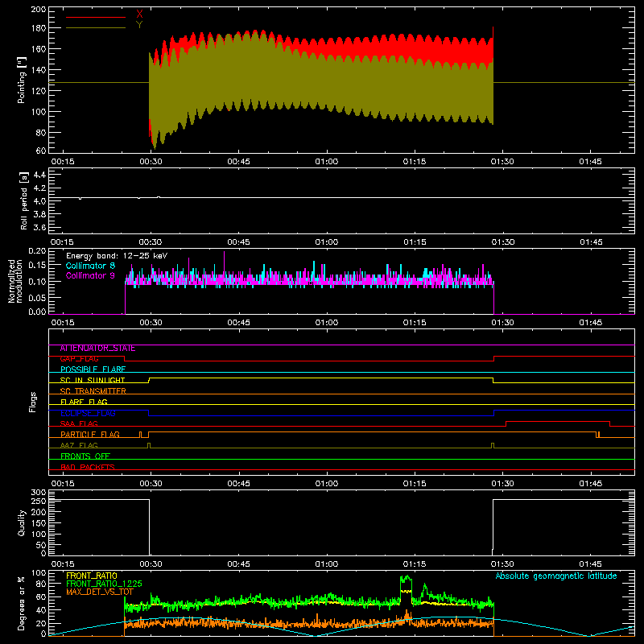The width and height of the screenshot is (644, 644).
Task: Click the POSSIBLE_FLARE flag label
Action: point(93,369)
